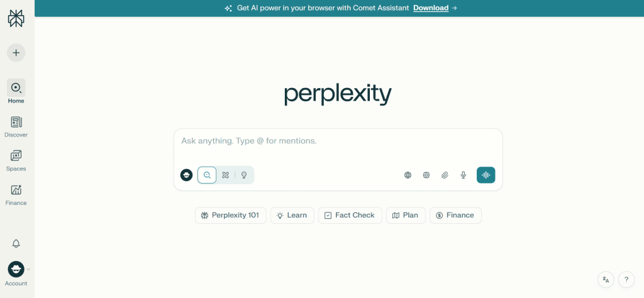Go to Spaces in the sidebar
This screenshot has width=644, height=298.
click(16, 160)
